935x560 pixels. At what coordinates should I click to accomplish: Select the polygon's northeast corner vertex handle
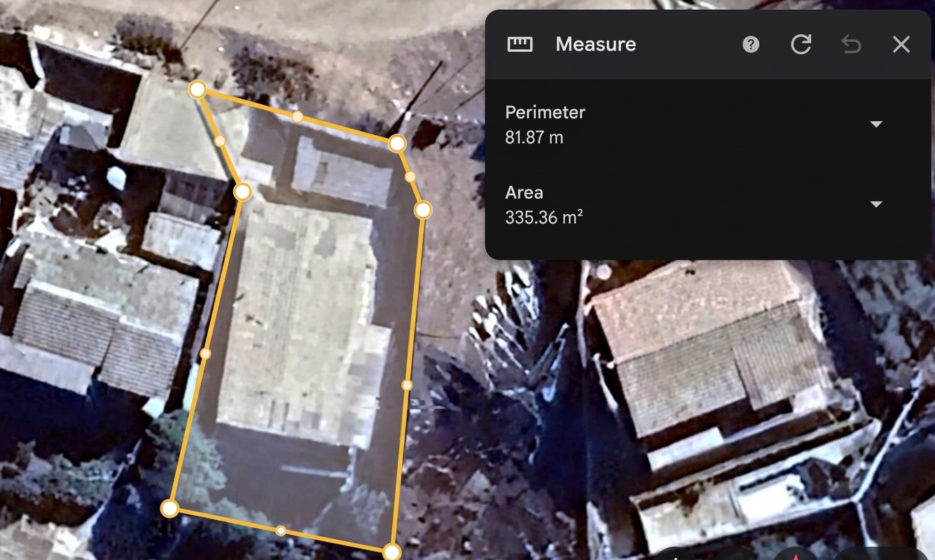(397, 143)
